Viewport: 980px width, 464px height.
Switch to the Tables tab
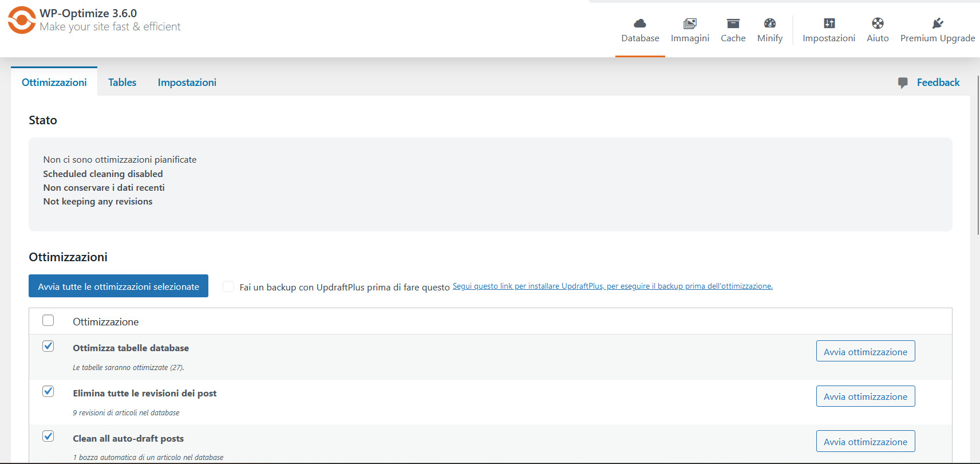[122, 82]
